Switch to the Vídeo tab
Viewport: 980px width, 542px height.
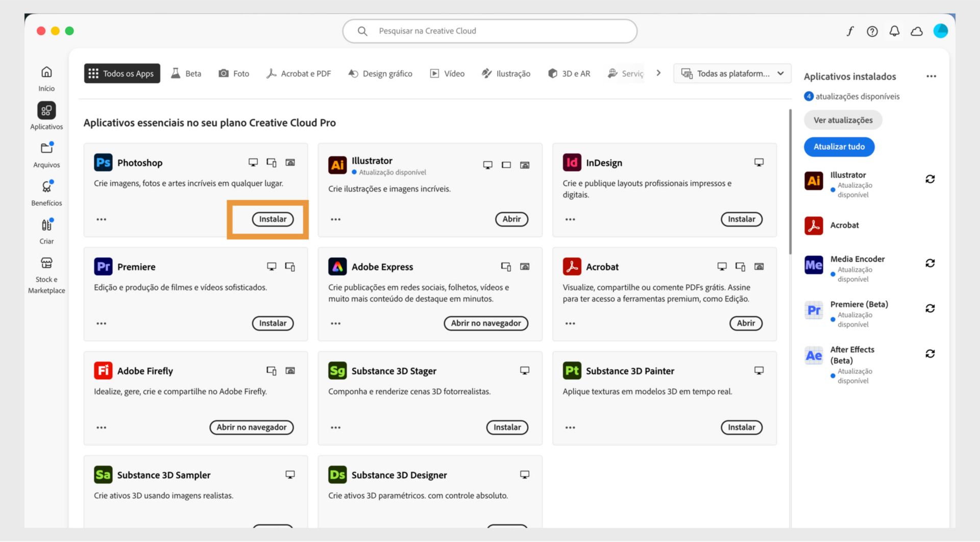tap(447, 73)
